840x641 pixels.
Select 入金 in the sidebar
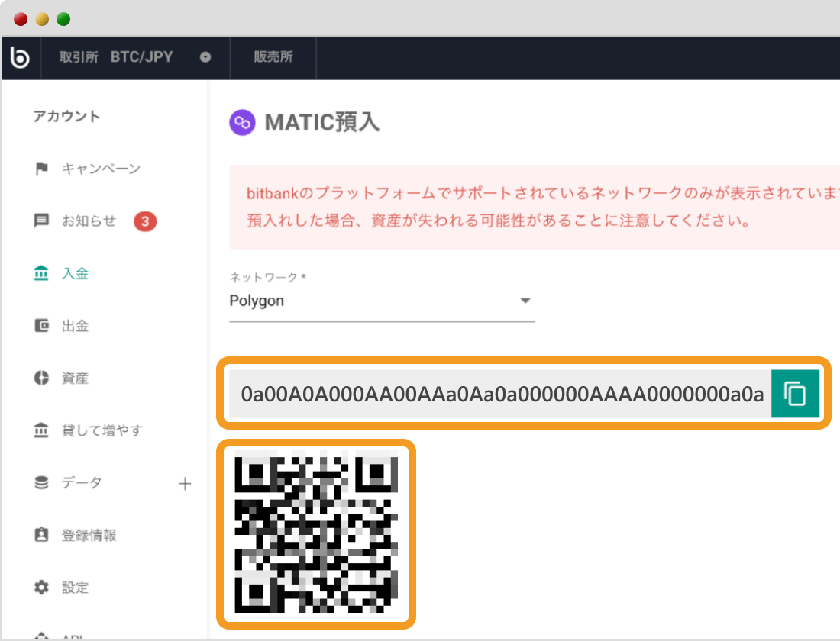75,273
